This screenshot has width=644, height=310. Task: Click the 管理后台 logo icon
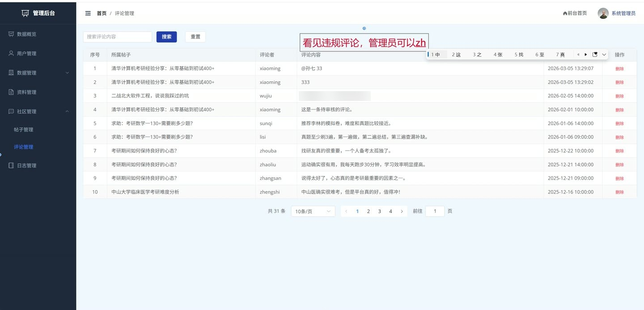[x=25, y=13]
